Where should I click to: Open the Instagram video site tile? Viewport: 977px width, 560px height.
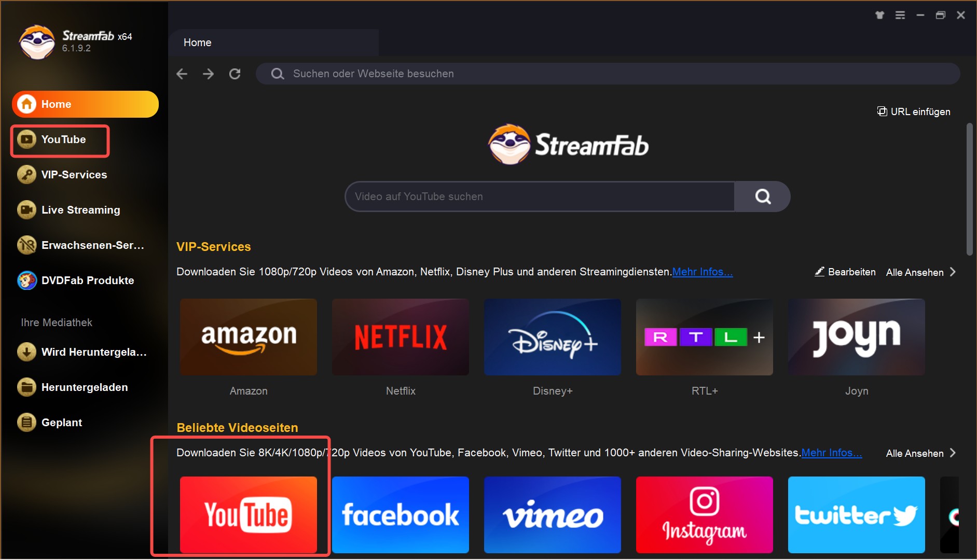(705, 515)
